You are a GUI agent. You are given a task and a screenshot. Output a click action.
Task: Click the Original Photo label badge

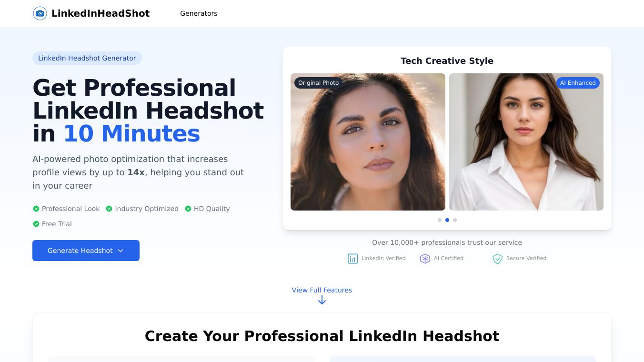point(318,83)
